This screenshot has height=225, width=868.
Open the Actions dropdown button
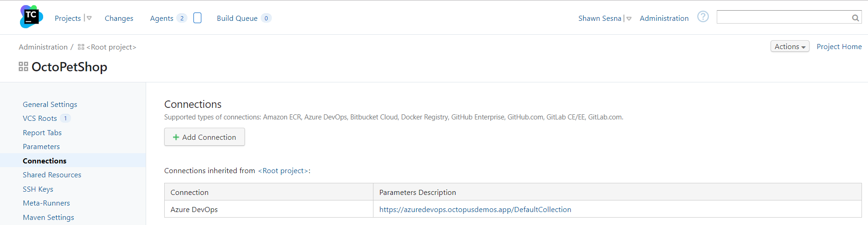(790, 47)
